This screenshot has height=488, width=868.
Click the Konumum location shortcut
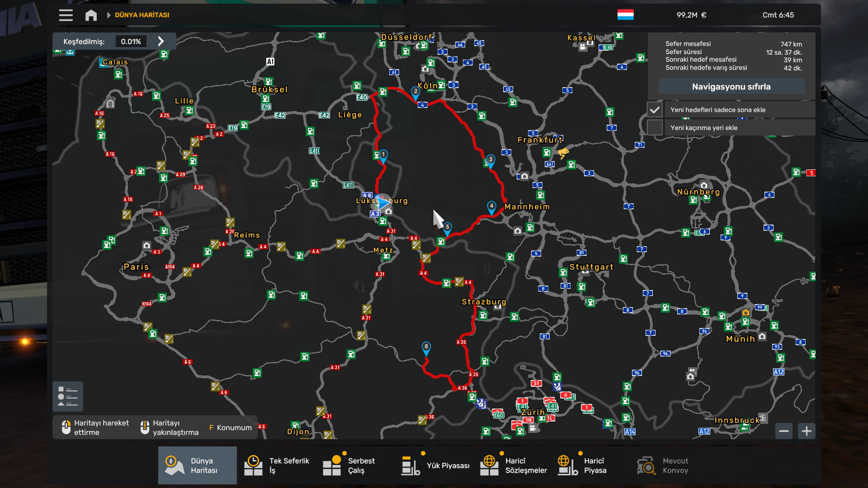[230, 427]
